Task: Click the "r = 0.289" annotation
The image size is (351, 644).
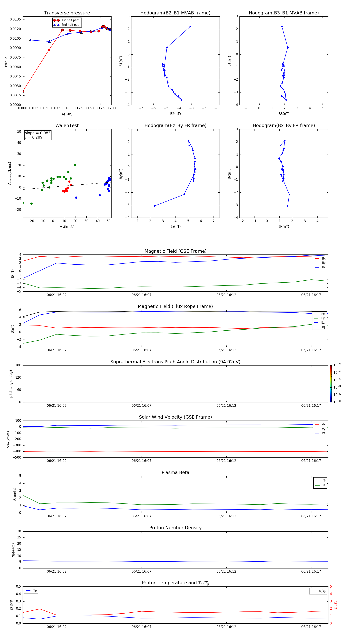Action: 34,137
